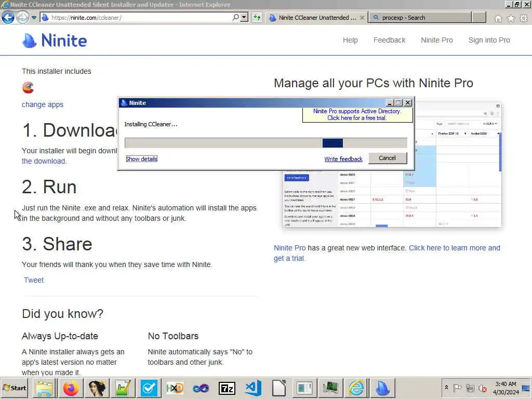Open the Favorites star icon
The height and width of the screenshot is (399, 532).
(511, 18)
